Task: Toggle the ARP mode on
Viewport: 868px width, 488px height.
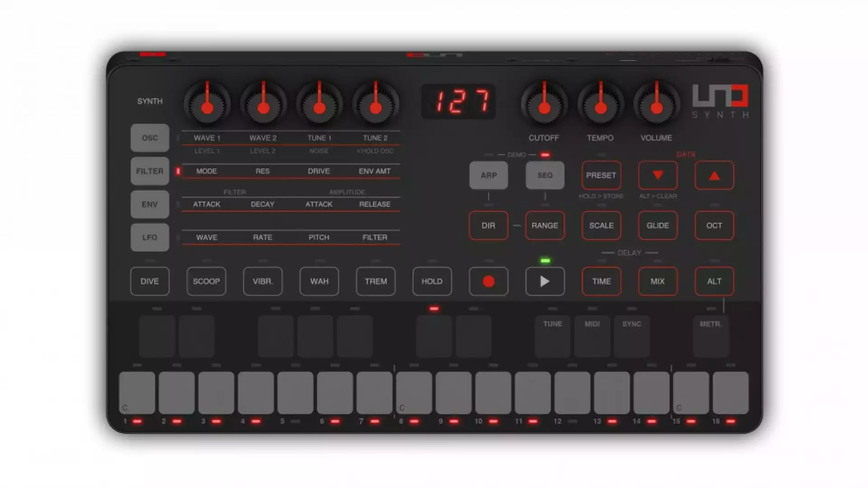Action: [488, 174]
